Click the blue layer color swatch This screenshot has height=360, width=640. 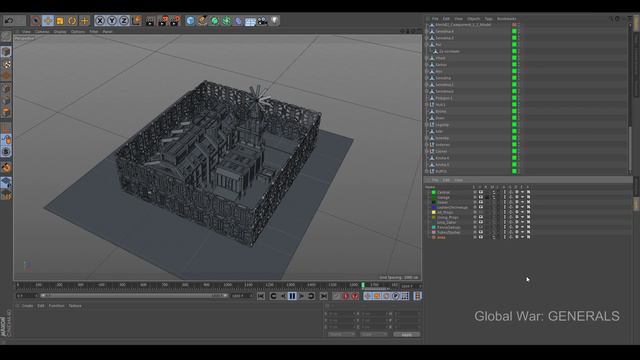[x=434, y=207]
